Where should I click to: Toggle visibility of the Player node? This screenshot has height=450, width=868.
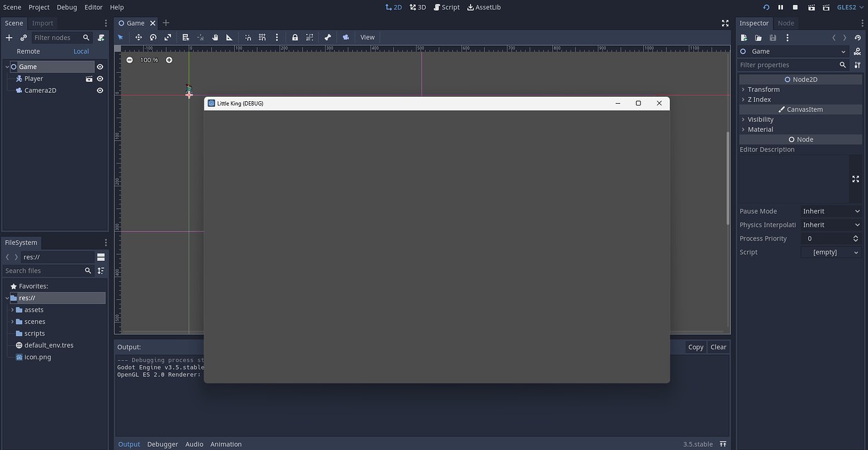pos(99,78)
